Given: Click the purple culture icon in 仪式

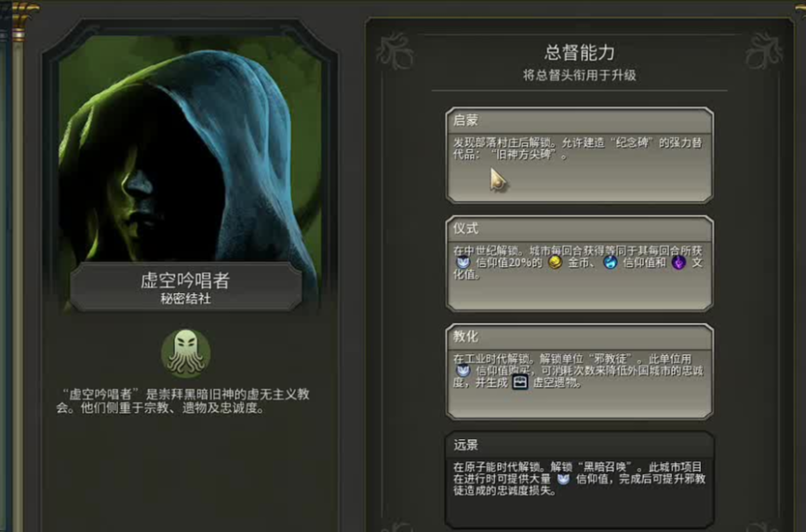Looking at the screenshot, I should (678, 263).
